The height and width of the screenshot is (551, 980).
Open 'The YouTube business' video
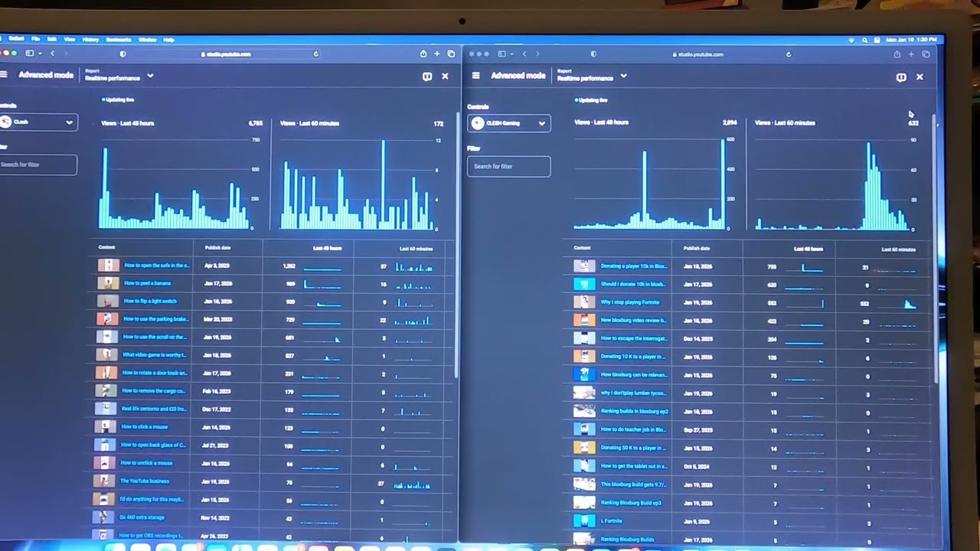coord(144,481)
